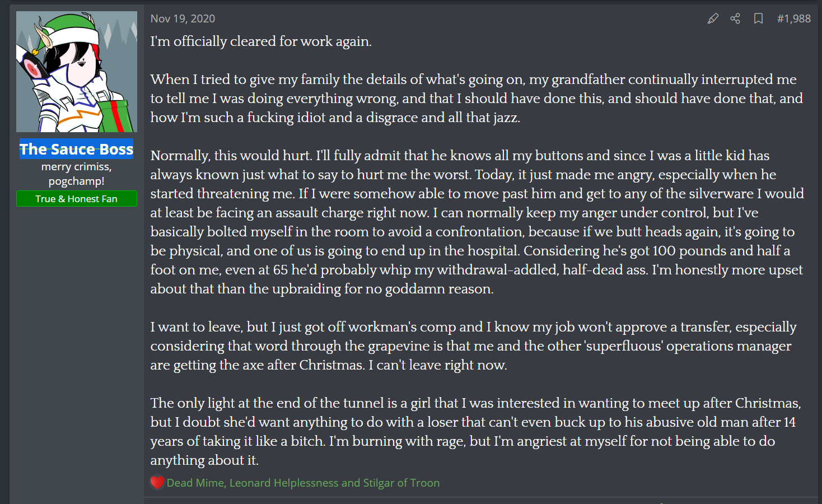Click the line "I'm officially cleared for work again."
The image size is (822, 504).
tap(261, 41)
